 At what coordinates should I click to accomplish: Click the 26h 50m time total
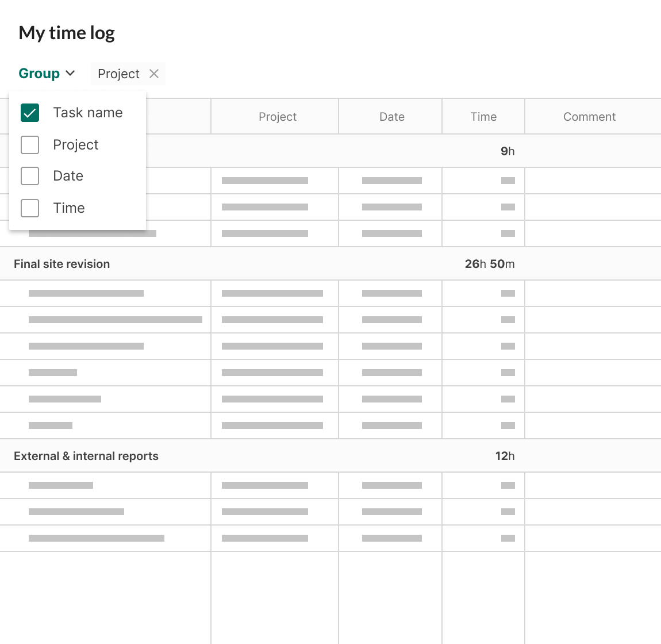point(490,264)
